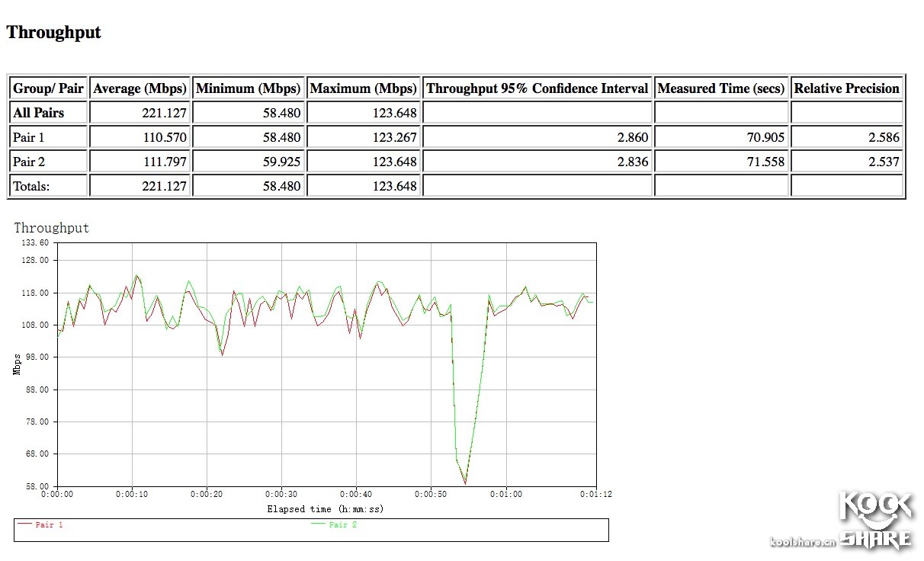Click the koolshare.cn watermark text
This screenshot has height=561, width=924.
point(803,541)
